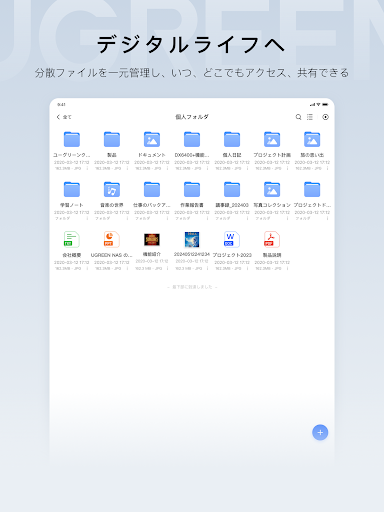The image size is (384, 512).
Task: Go back using the 全て chevron
Action: coord(64,117)
